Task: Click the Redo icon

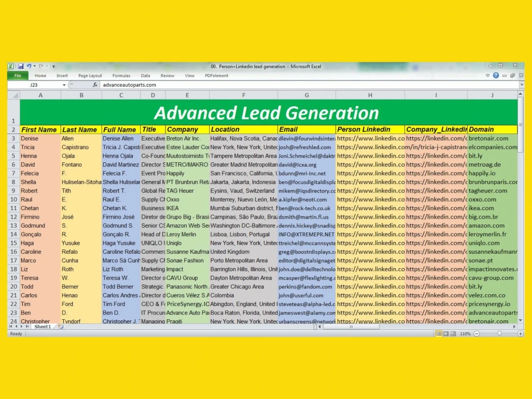Action: tap(41, 66)
